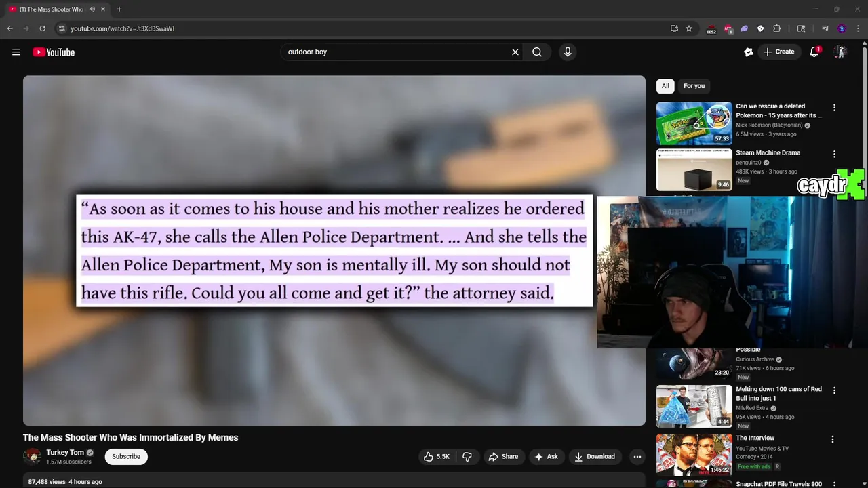Open Steam Machine Drama video title
Image resolution: width=868 pixels, height=488 pixels.
click(768, 153)
